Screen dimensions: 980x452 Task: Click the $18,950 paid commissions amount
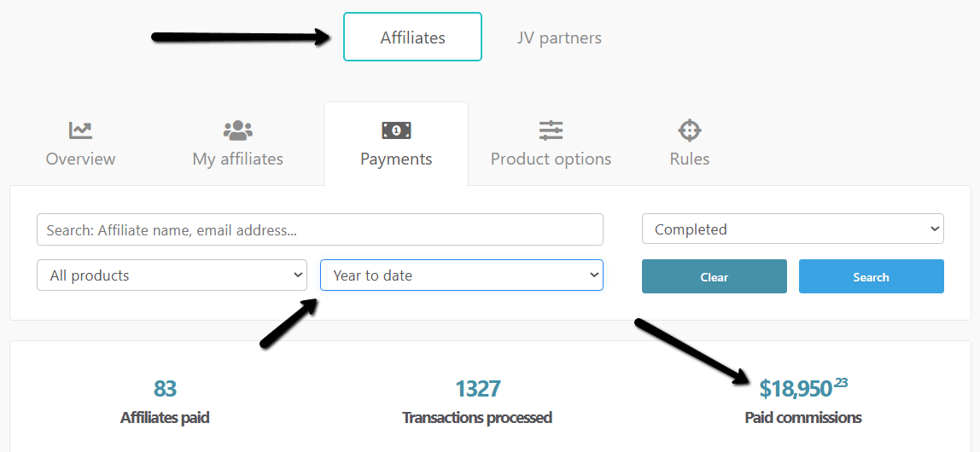click(x=803, y=388)
